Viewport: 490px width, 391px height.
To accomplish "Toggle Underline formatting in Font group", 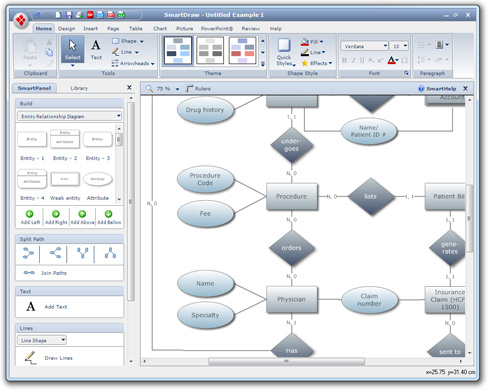I will (x=362, y=60).
